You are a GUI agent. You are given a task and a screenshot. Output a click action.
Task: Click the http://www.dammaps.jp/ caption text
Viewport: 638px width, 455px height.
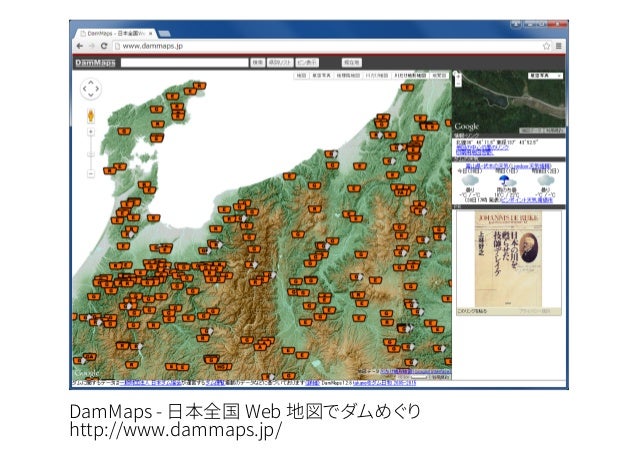point(175,430)
